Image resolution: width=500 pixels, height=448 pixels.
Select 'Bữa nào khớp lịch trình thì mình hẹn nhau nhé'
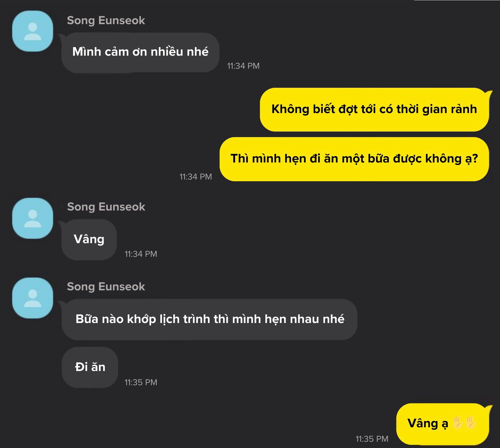[209, 319]
